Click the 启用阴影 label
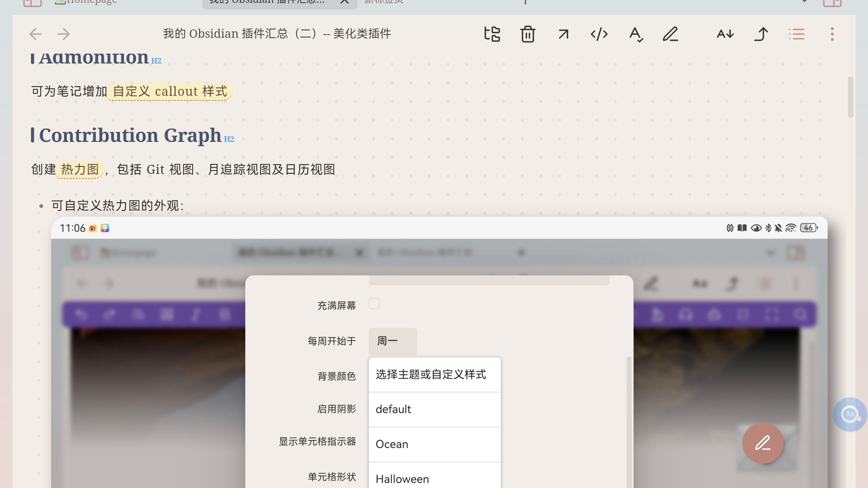This screenshot has width=868, height=488. coord(337,409)
